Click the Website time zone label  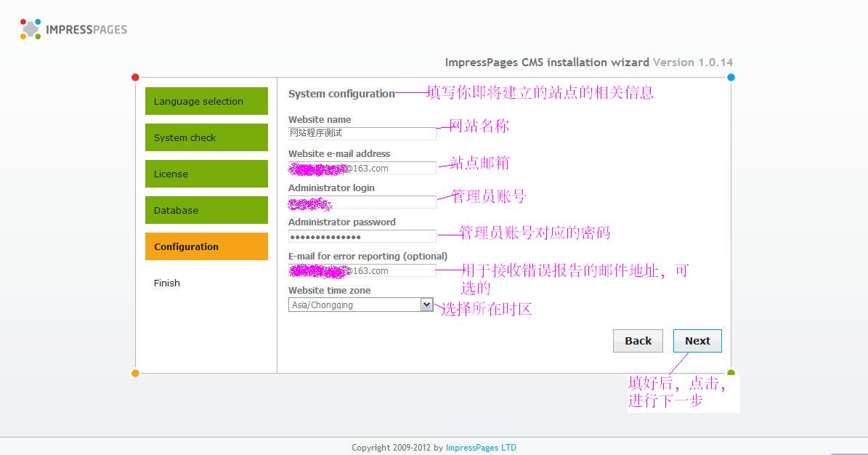(329, 291)
